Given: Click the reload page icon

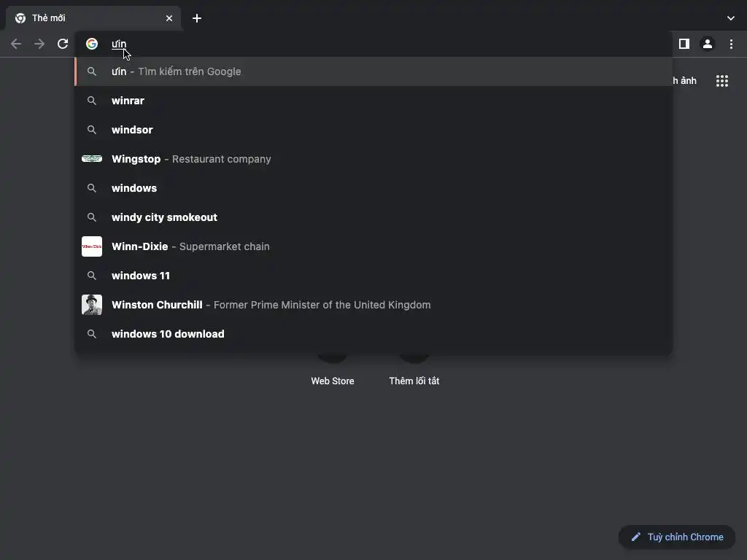Looking at the screenshot, I should (63, 44).
